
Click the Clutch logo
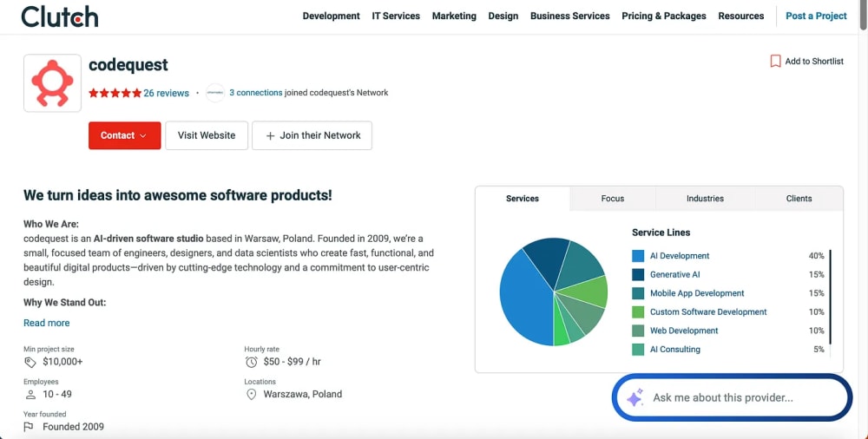tap(60, 16)
